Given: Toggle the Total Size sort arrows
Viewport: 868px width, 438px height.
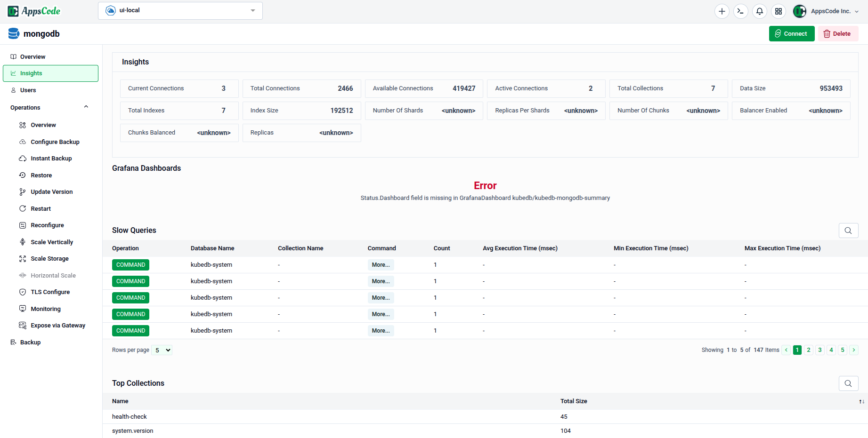Looking at the screenshot, I should 861,401.
